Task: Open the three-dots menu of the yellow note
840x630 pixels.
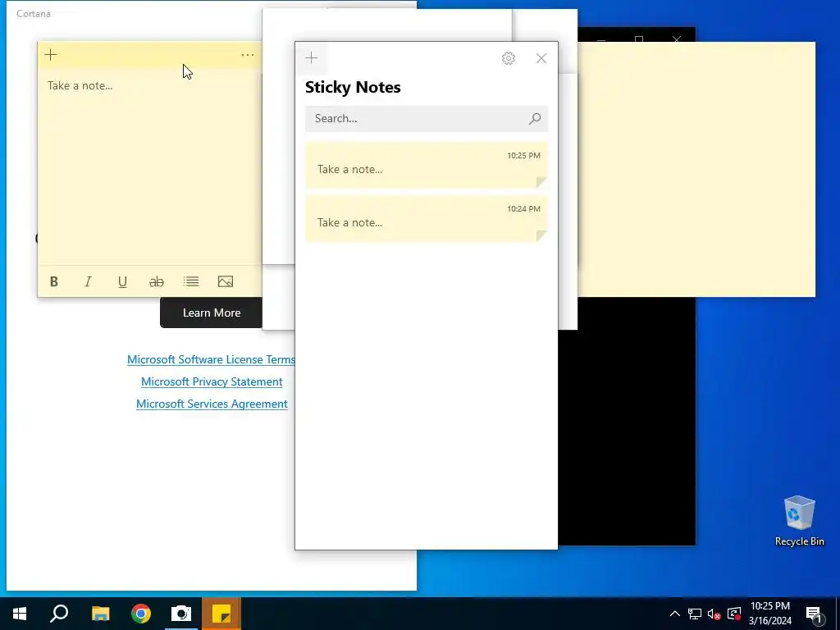Action: (x=248, y=55)
